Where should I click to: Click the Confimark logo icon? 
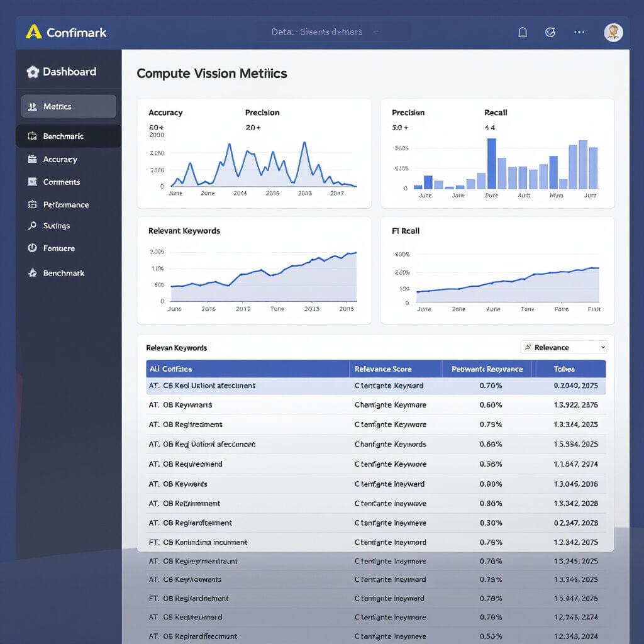tap(34, 32)
